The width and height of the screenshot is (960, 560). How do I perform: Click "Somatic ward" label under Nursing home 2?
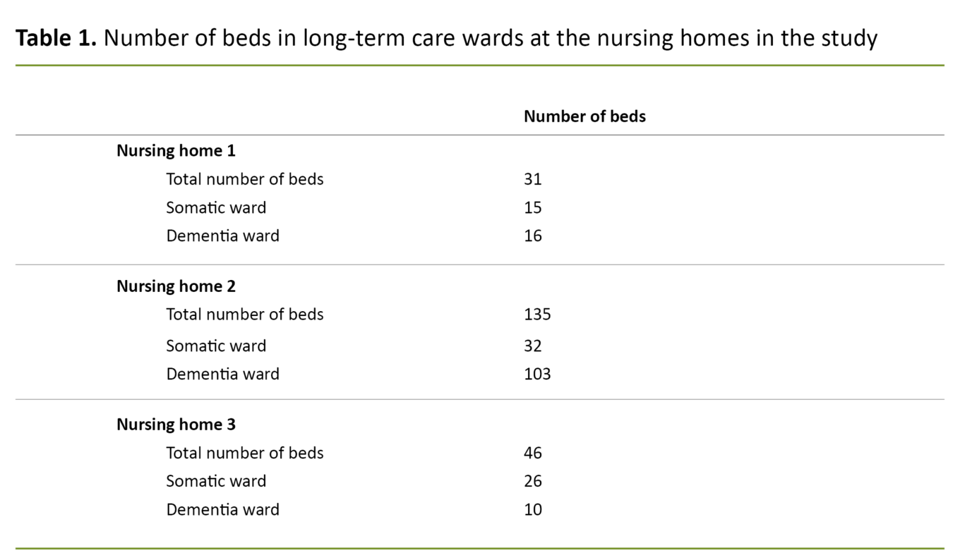point(216,346)
